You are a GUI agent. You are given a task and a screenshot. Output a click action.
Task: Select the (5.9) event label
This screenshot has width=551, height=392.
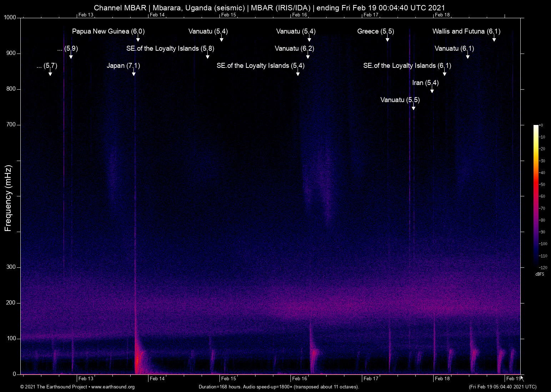point(67,49)
